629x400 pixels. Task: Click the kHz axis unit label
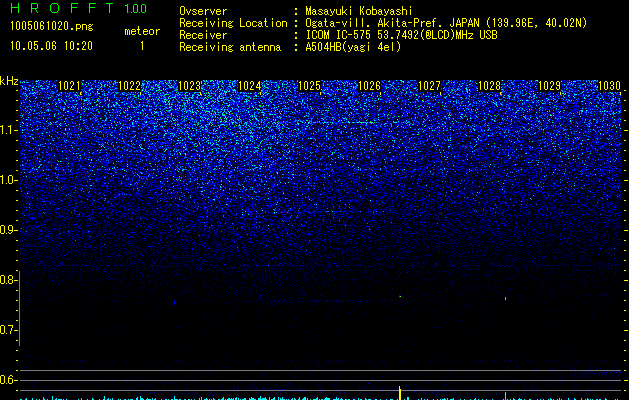click(9, 81)
